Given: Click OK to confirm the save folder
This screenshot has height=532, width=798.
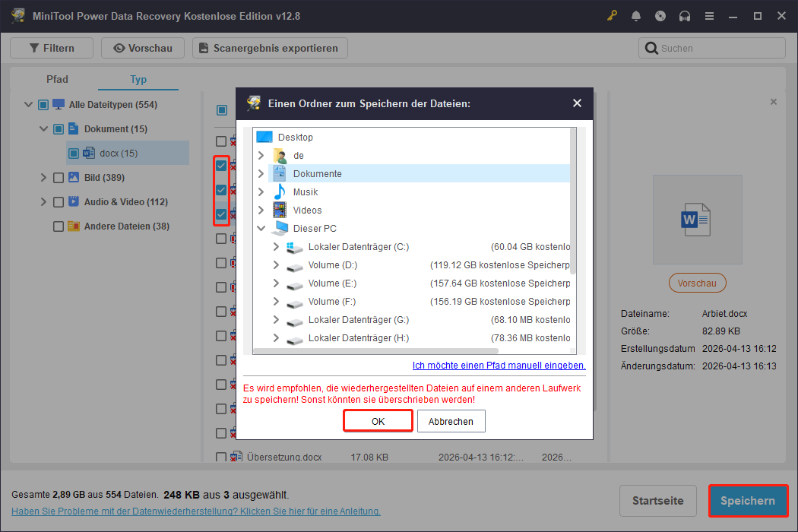Looking at the screenshot, I should 378,421.
